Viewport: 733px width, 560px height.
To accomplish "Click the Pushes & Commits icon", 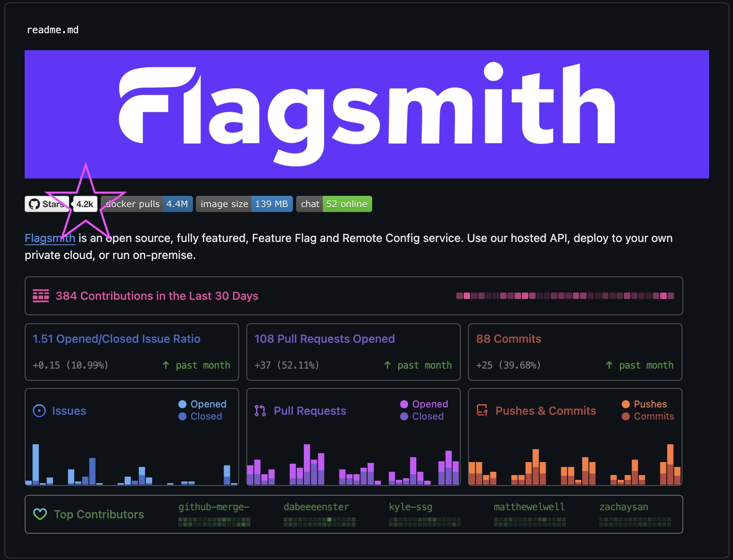I will [x=482, y=411].
